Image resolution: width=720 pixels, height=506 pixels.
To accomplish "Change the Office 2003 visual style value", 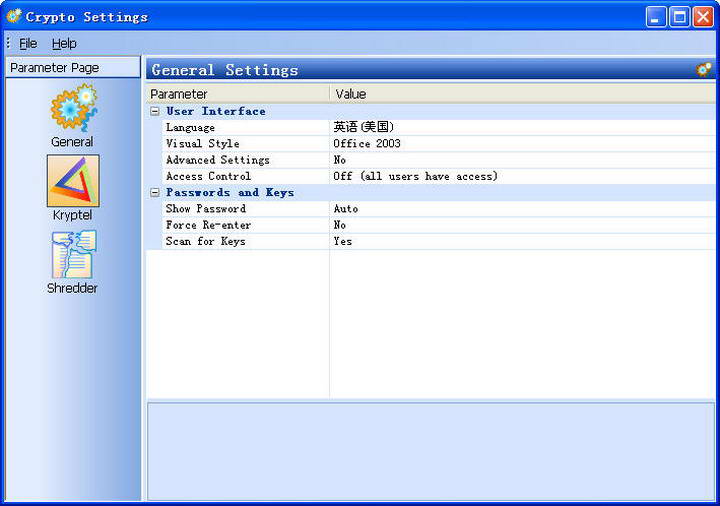I will 367,143.
